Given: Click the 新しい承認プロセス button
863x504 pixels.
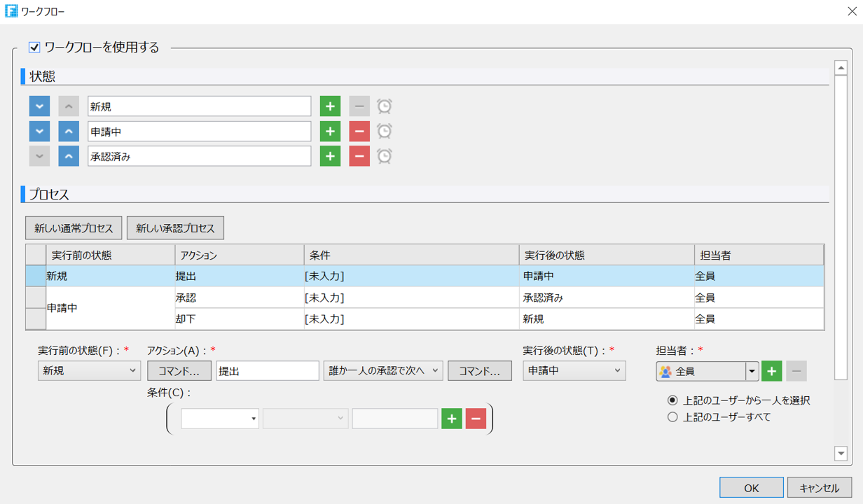Looking at the screenshot, I should [175, 228].
